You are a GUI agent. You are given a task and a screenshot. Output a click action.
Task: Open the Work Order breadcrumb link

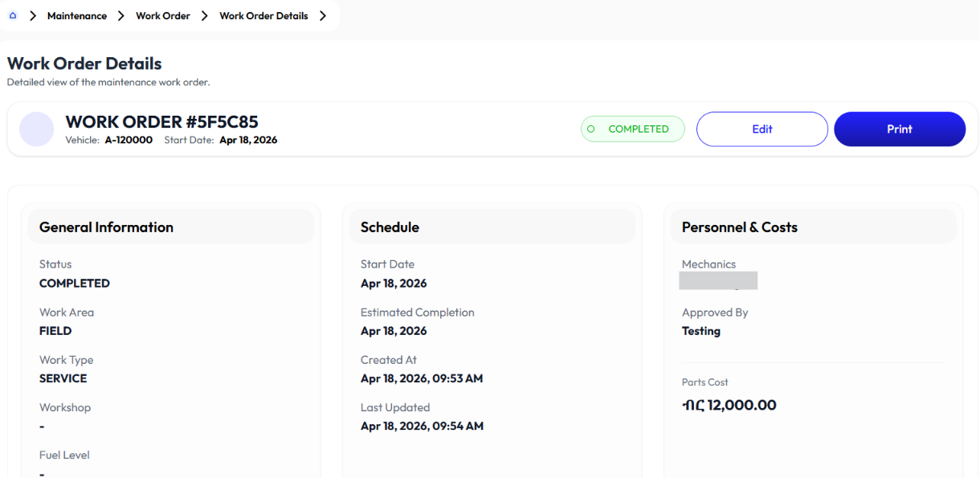point(163,16)
